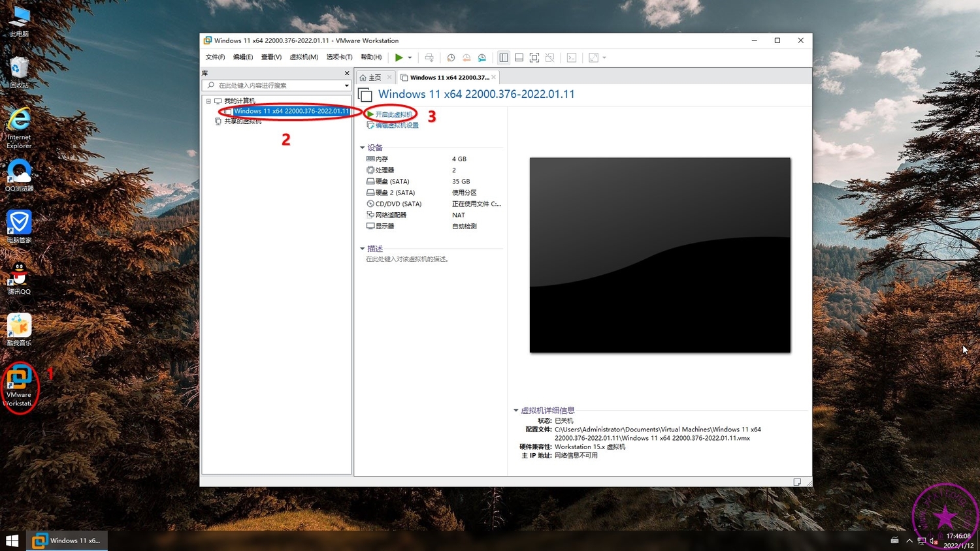Click the full screen mode icon
This screenshot has width=980, height=551.
pos(534,57)
